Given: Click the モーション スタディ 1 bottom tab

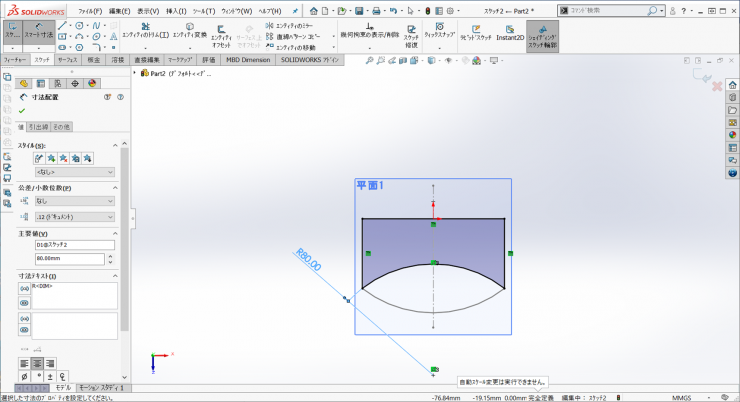Looking at the screenshot, I should (x=99, y=387).
